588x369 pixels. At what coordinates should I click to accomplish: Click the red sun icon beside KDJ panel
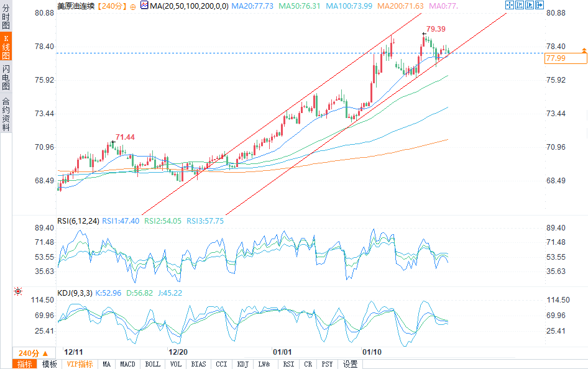click(17, 291)
